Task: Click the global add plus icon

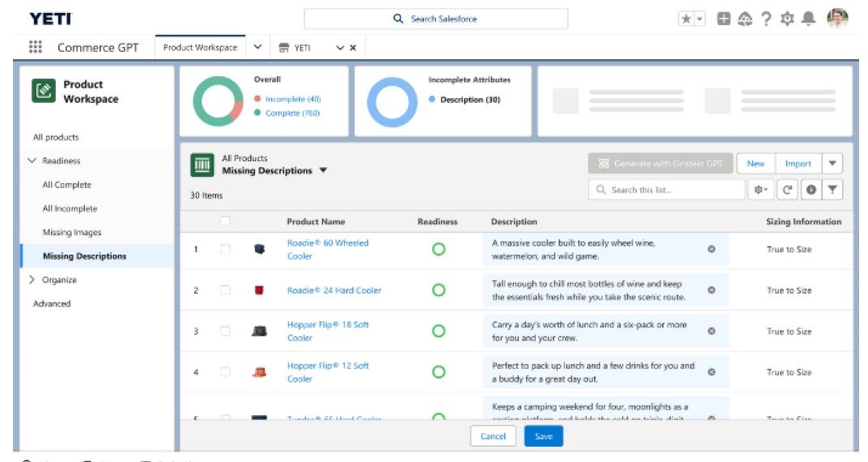Action: pos(724,19)
